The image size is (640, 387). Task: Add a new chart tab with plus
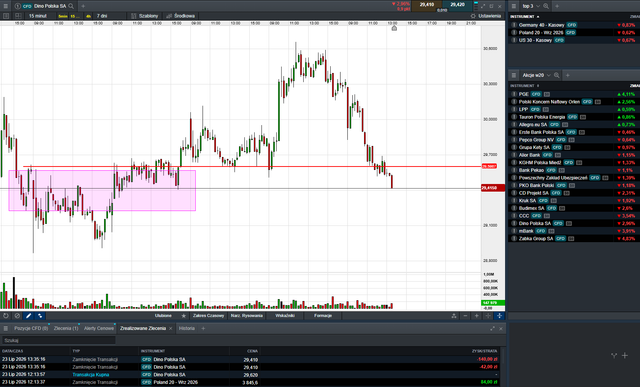point(83,6)
